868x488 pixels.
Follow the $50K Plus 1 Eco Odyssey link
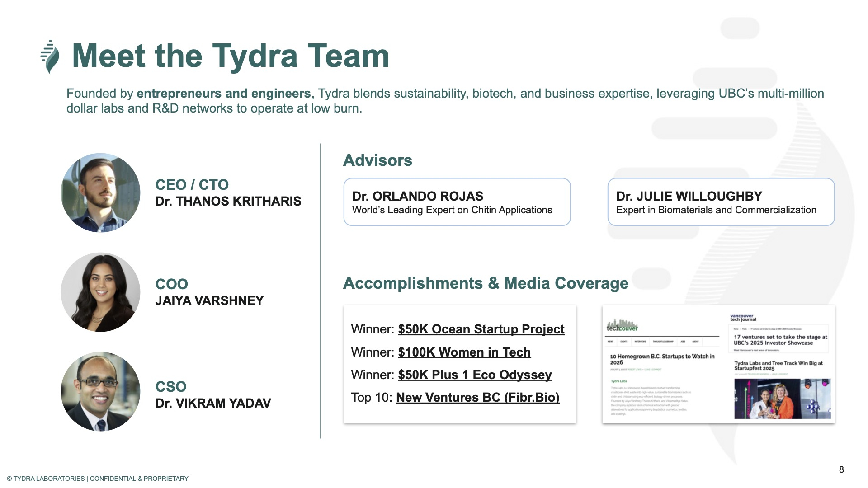475,375
